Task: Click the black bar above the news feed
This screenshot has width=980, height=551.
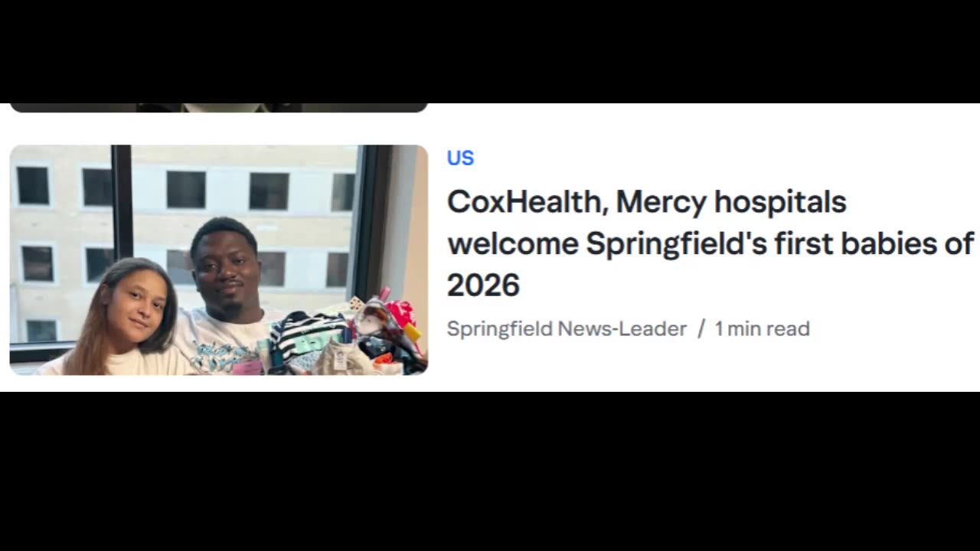Action: tap(490, 51)
